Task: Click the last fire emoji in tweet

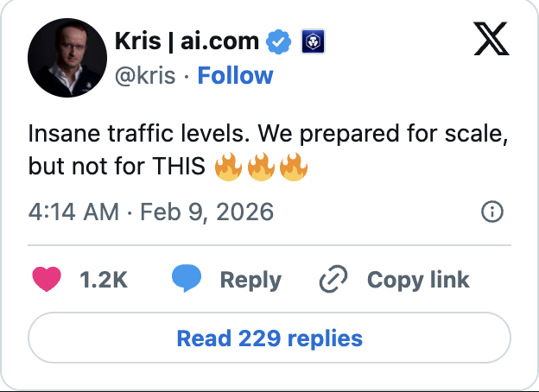Action: [293, 166]
